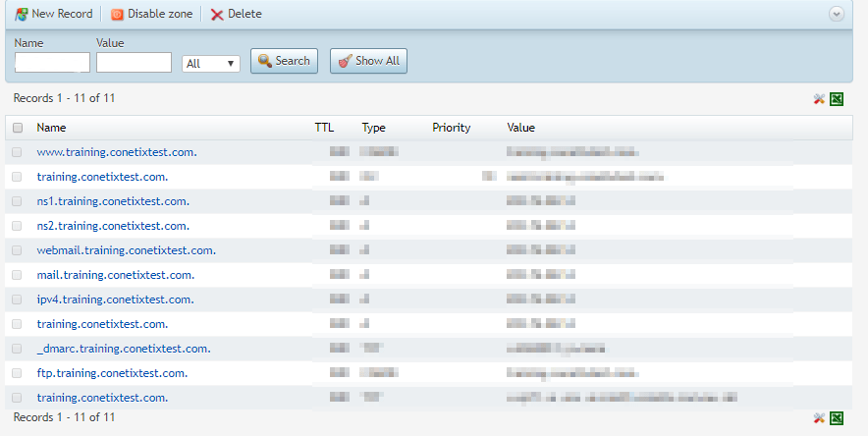Viewport: 868px width, 436px height.
Task: Click the Show All button
Action: (368, 61)
